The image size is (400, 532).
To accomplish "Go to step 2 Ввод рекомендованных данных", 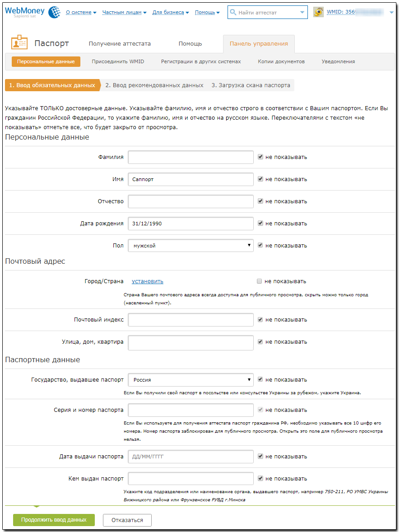I will pyautogui.click(x=154, y=85).
